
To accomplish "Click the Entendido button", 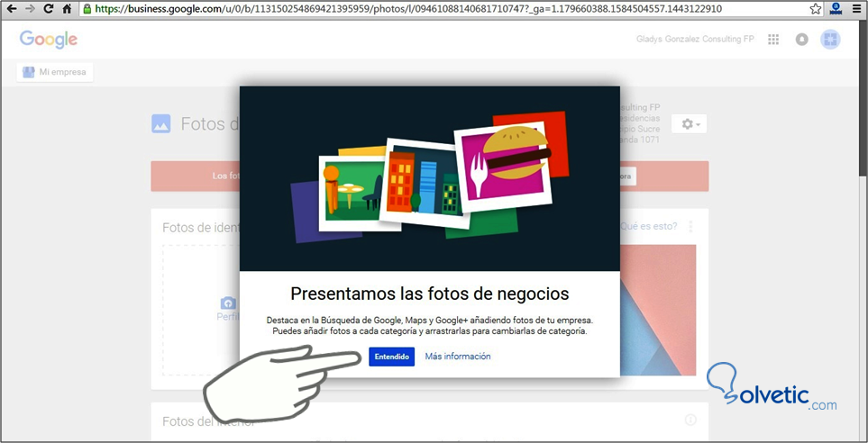I will pyautogui.click(x=392, y=357).
